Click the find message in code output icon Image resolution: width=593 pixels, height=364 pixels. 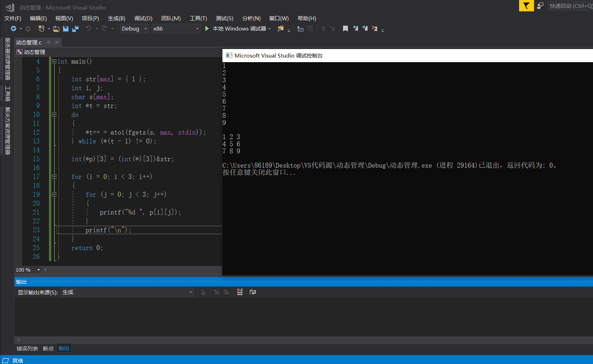coord(204,292)
